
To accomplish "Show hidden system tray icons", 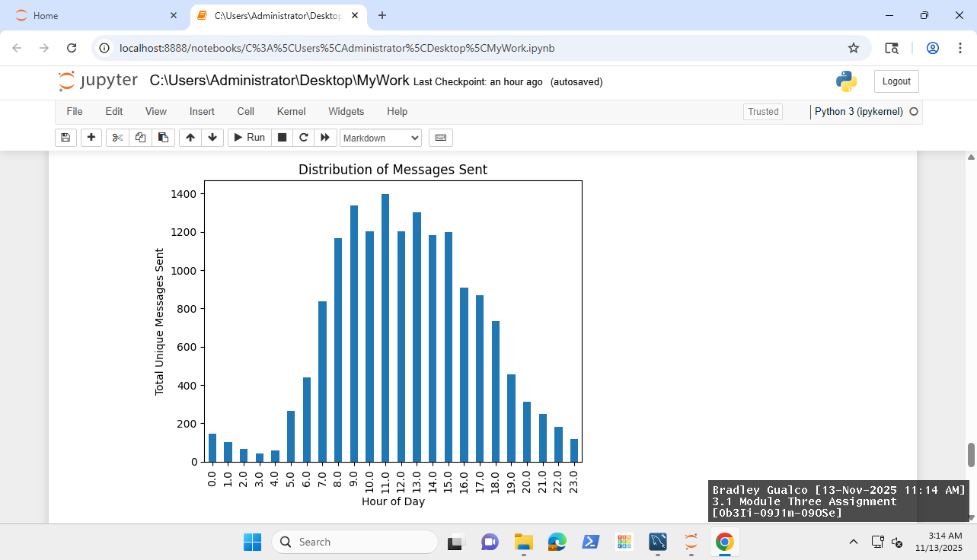I will pos(854,542).
